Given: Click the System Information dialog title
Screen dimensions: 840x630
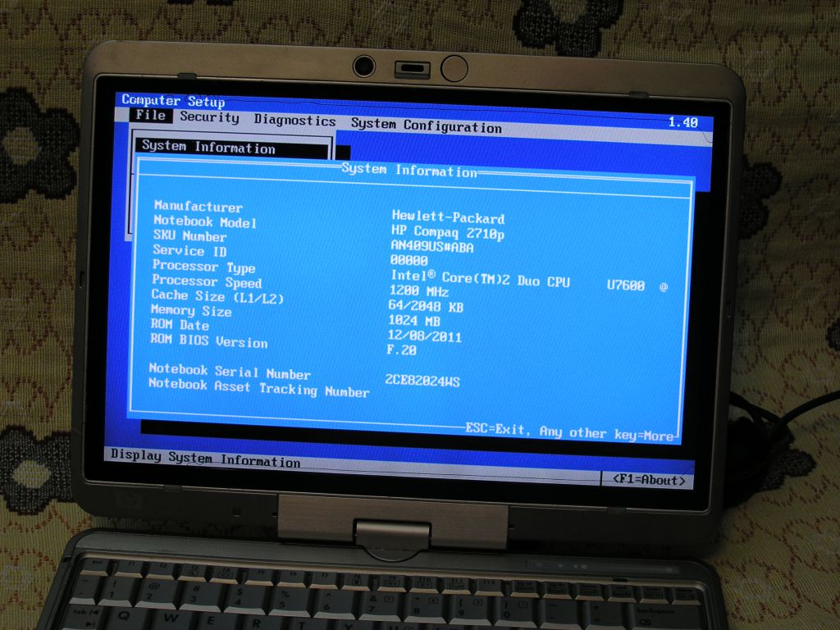Looking at the screenshot, I should [409, 170].
